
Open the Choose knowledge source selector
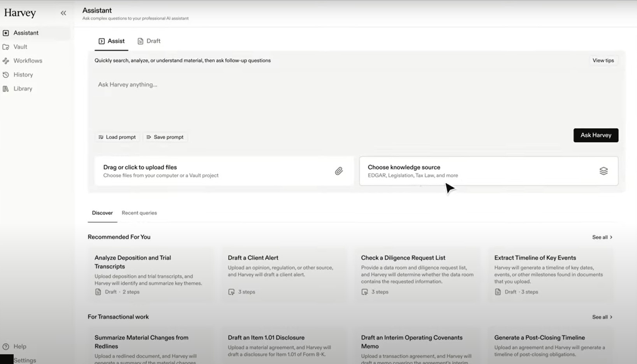point(489,171)
